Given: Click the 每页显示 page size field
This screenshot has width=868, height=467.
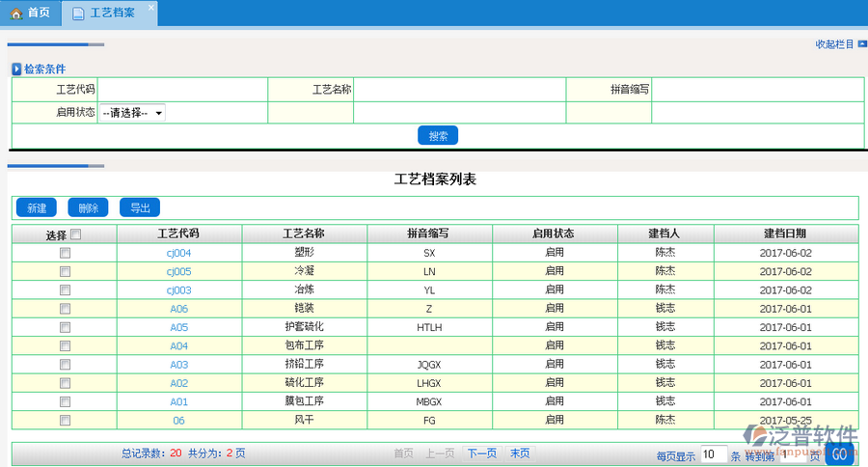Looking at the screenshot, I should click(713, 454).
